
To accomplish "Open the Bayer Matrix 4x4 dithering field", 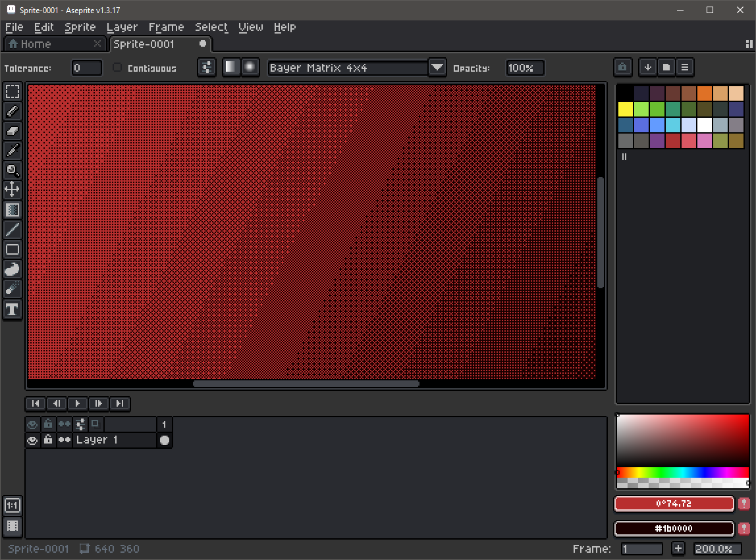I will click(348, 68).
